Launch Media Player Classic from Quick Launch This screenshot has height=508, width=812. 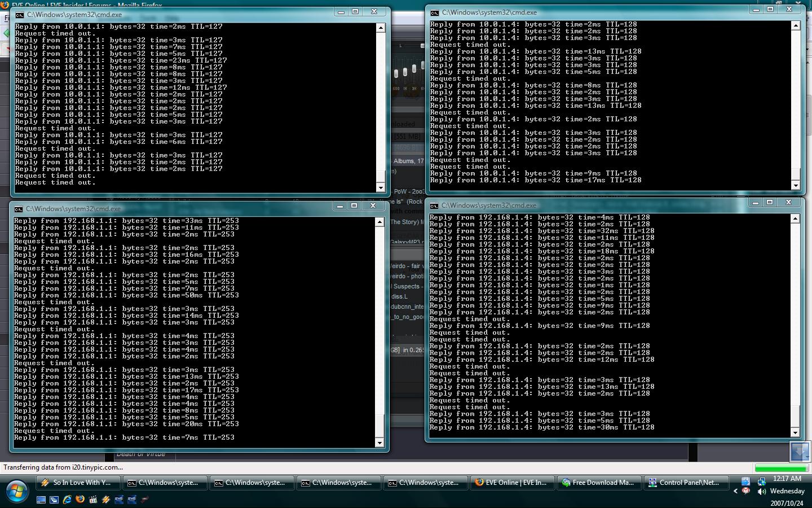point(93,500)
